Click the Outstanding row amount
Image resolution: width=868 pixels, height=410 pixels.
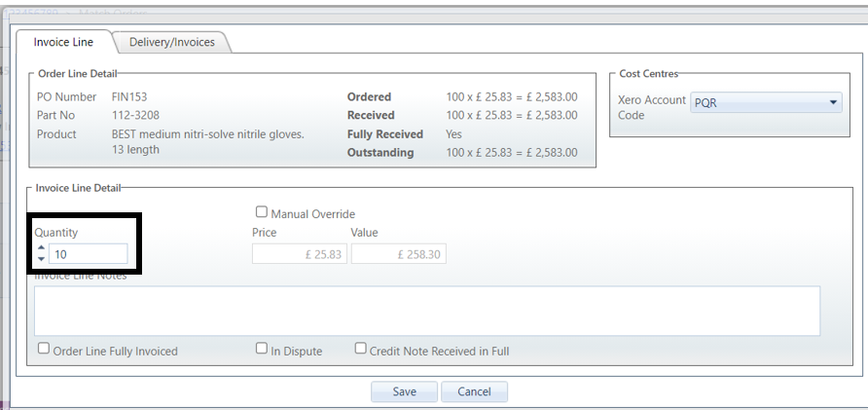click(x=512, y=152)
